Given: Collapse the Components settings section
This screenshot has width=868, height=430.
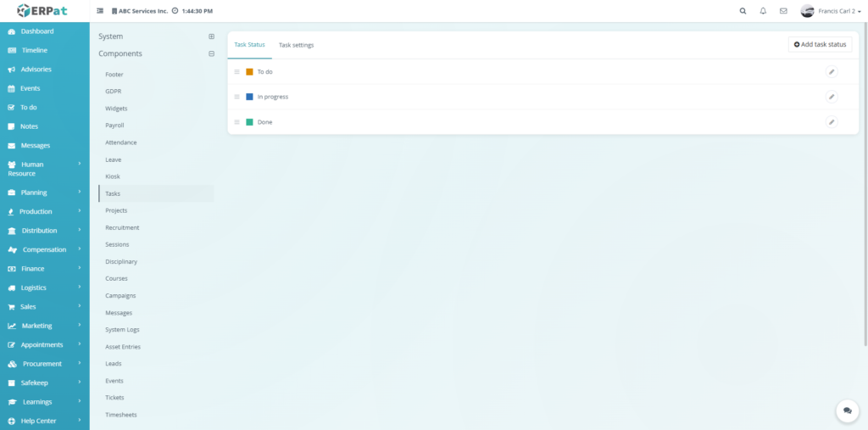Looking at the screenshot, I should 211,53.
